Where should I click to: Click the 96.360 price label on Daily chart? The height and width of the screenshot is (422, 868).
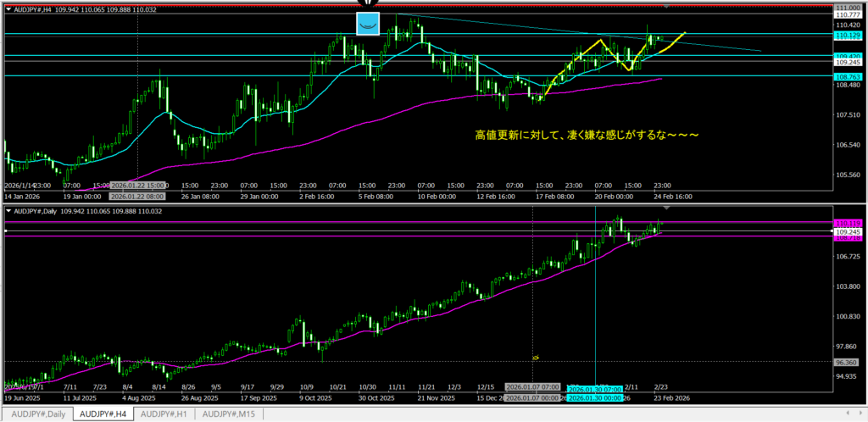point(849,362)
